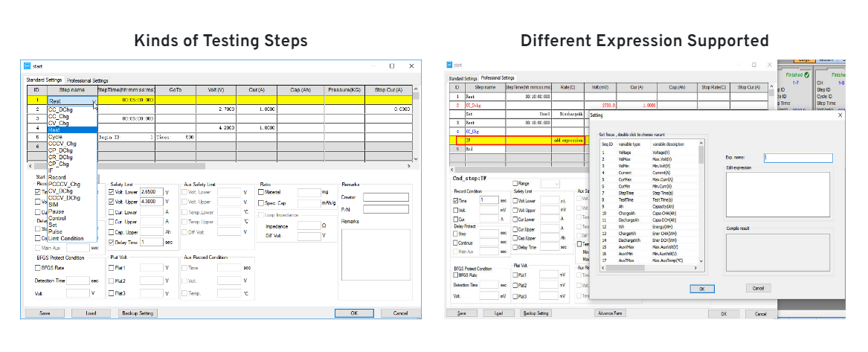Switch to Professional Settings tab in left window
Viewport: 868px width, 352px height.
(x=87, y=80)
